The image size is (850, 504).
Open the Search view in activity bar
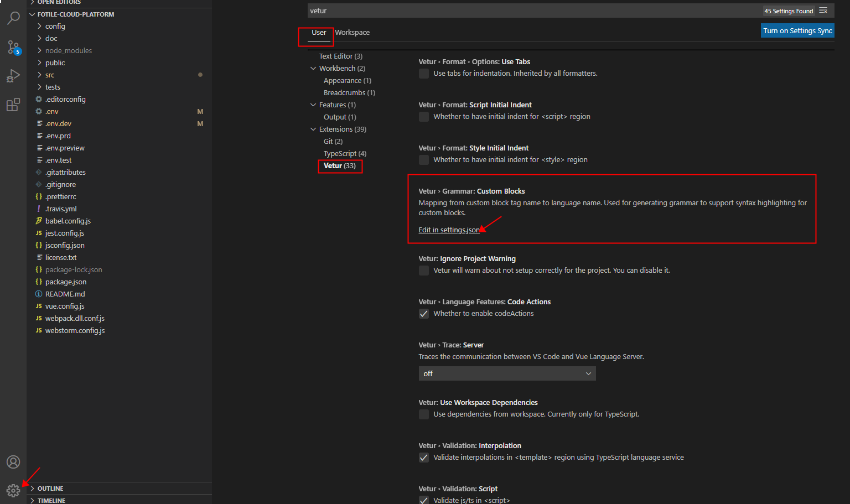pyautogui.click(x=13, y=18)
